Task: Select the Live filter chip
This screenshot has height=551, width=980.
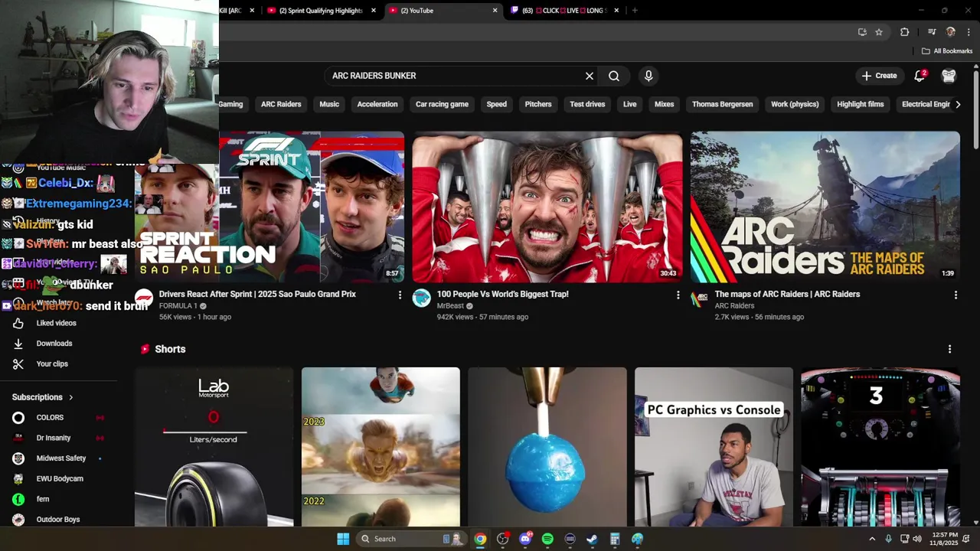Action: click(630, 104)
